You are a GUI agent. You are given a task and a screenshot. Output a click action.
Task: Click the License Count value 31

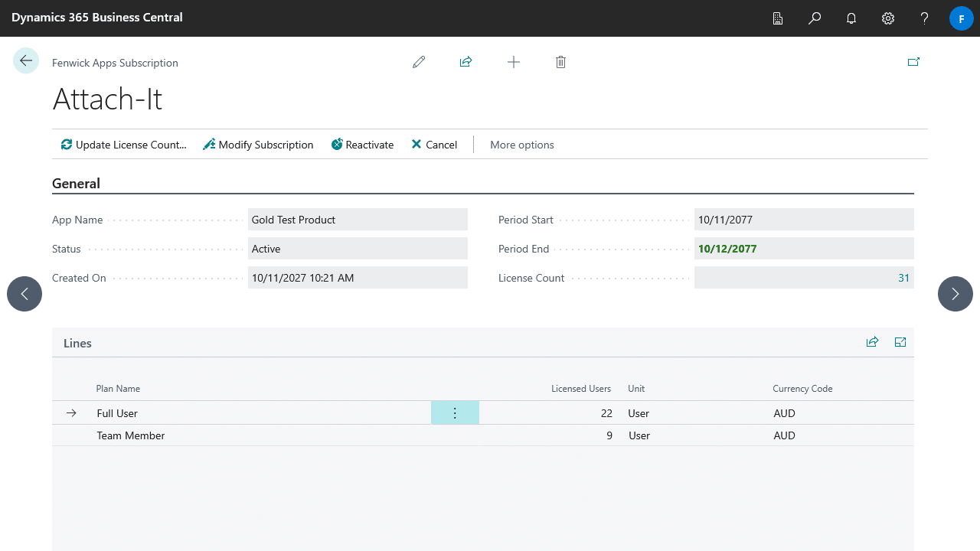coord(903,278)
